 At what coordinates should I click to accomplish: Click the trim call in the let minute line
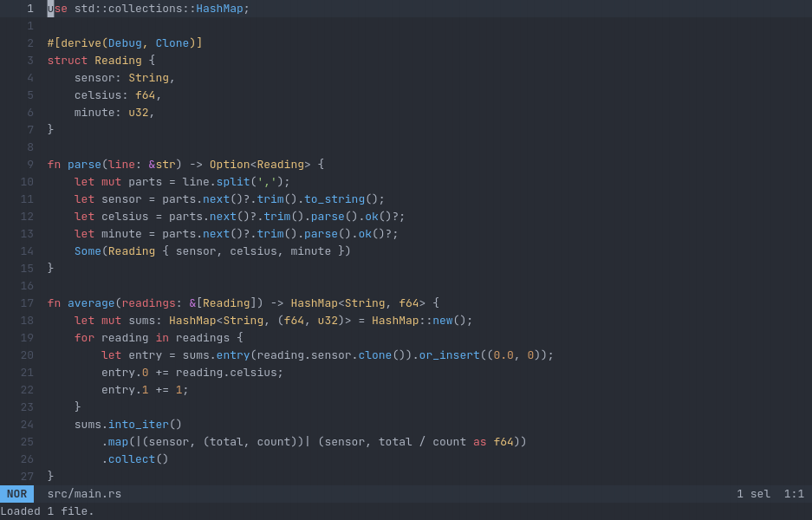[x=270, y=234]
